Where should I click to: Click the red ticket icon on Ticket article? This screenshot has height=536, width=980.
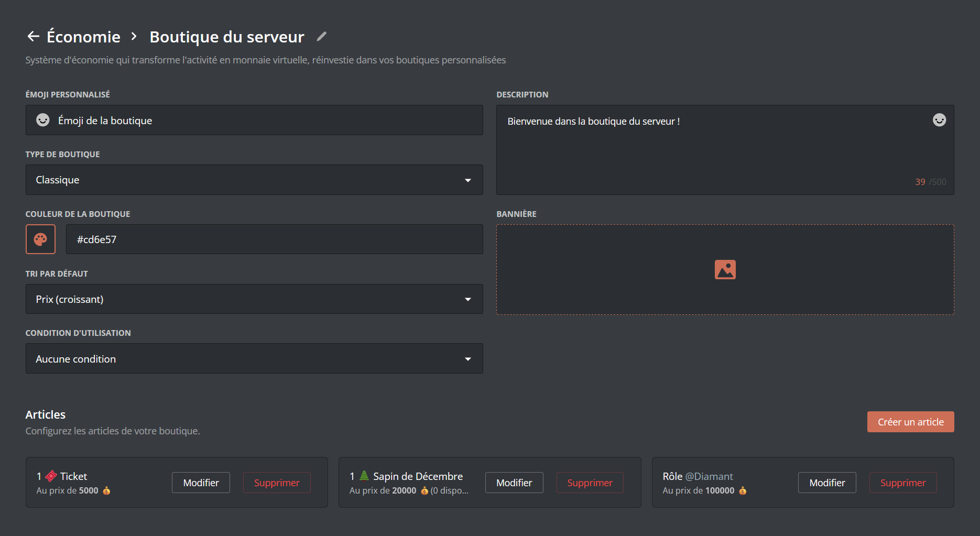(x=51, y=476)
